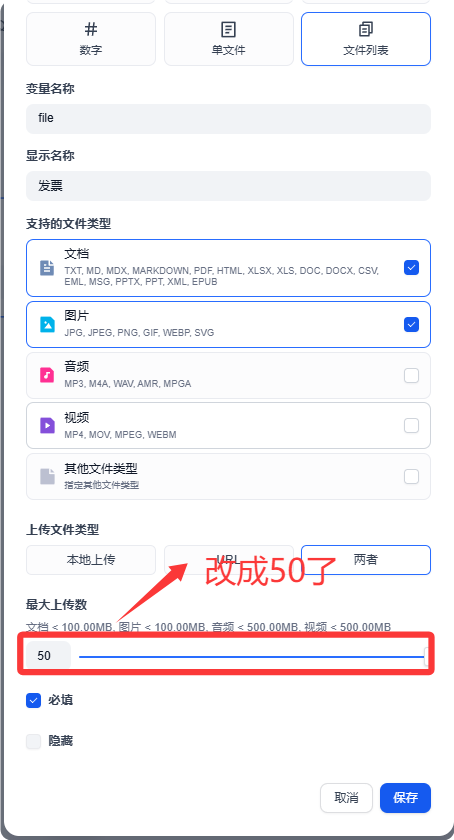Select the 文件列表 file list icon
454x840 pixels.
(x=366, y=29)
